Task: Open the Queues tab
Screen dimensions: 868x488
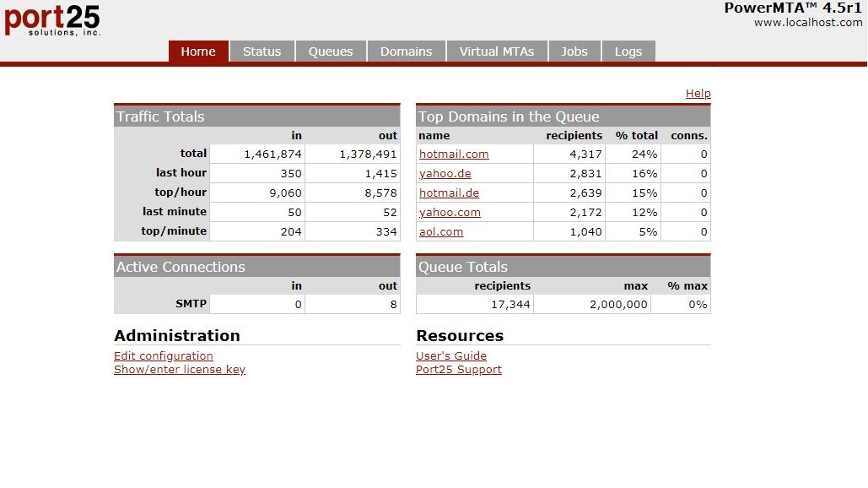Action: pos(331,52)
